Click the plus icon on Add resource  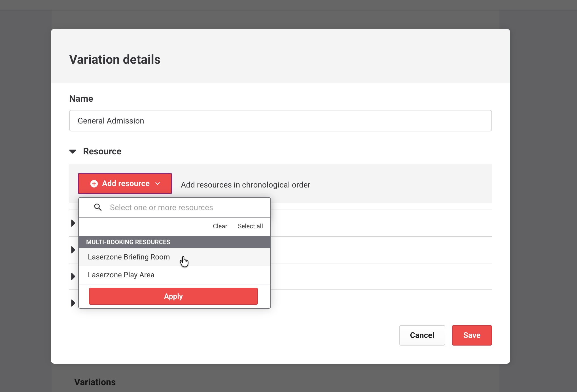pyautogui.click(x=94, y=184)
